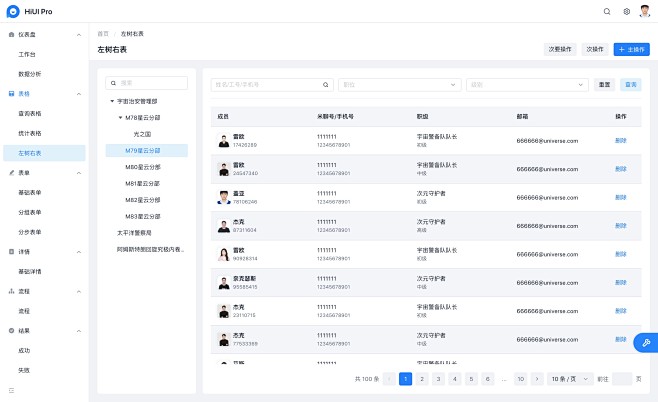Image resolution: width=658 pixels, height=402 pixels.
Task: Click the tree search input field
Action: pyautogui.click(x=150, y=82)
